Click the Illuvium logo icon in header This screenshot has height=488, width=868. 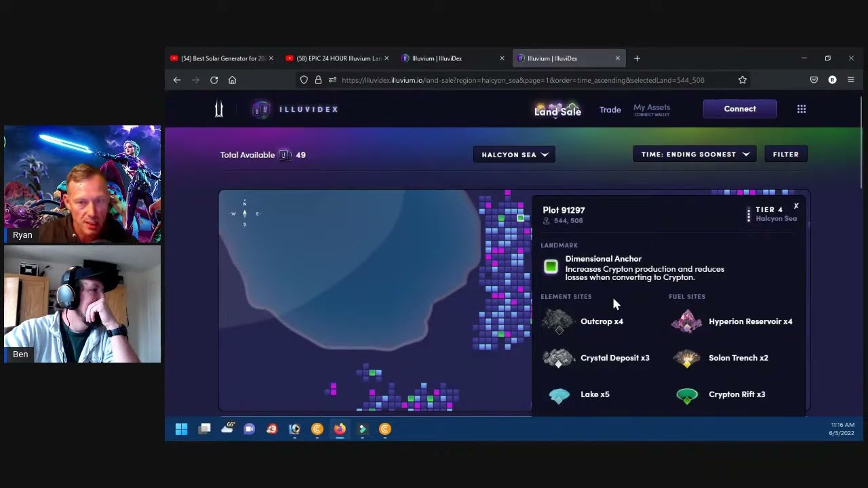pos(218,109)
